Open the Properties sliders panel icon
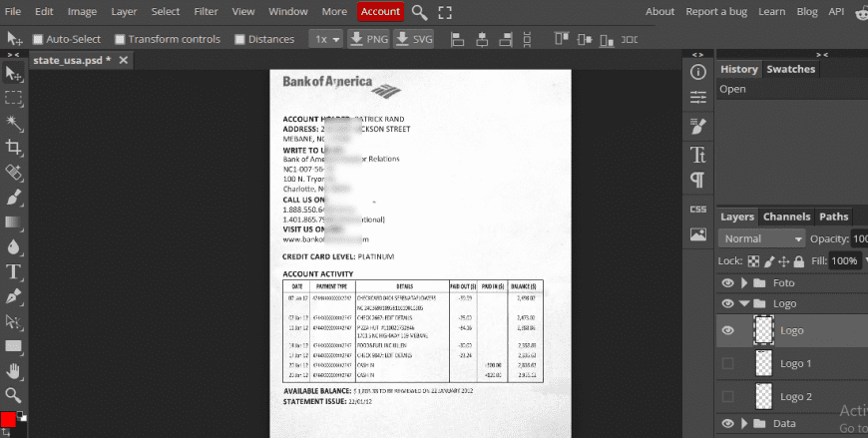Screen dimensions: 868x438 coord(698,98)
